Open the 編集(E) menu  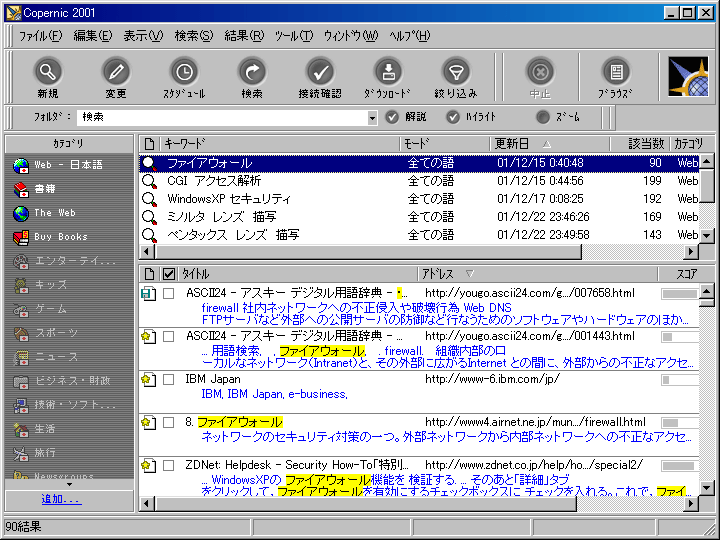[x=92, y=36]
